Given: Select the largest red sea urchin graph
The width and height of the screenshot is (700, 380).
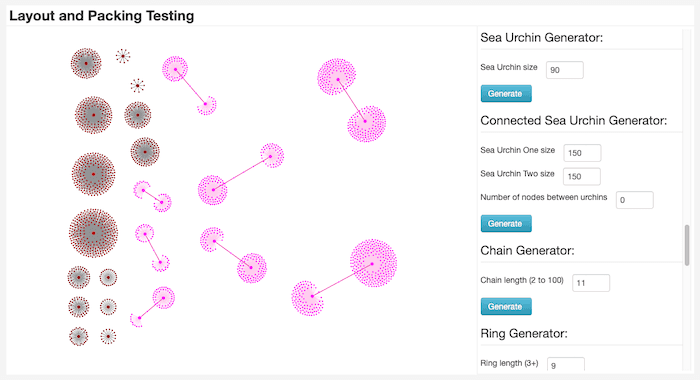Looking at the screenshot, I should [x=93, y=233].
